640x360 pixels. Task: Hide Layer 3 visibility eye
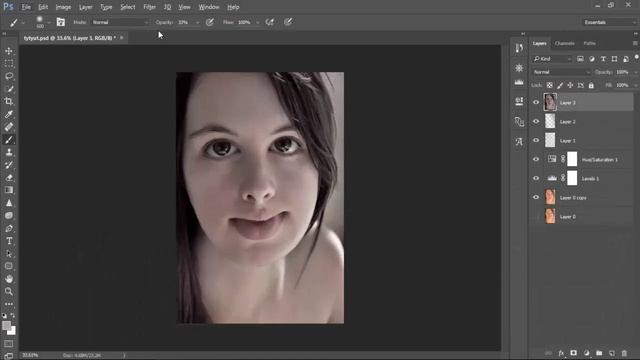[x=536, y=102]
